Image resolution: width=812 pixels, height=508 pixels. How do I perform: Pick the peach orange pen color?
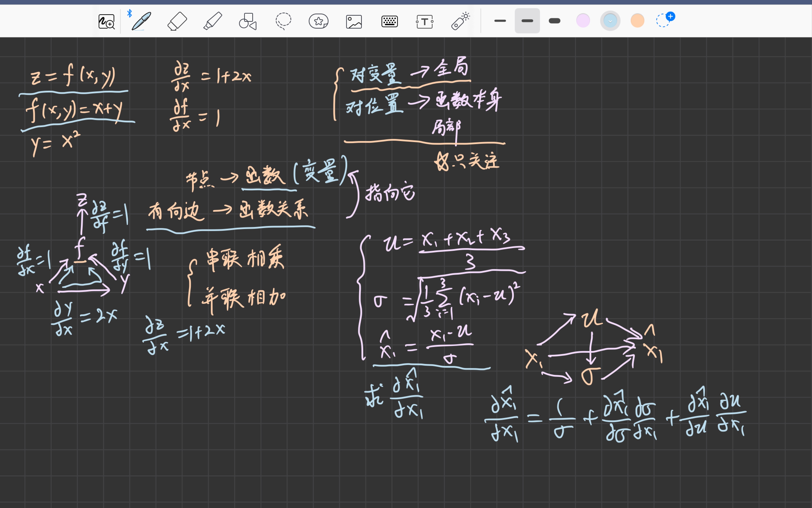click(638, 21)
